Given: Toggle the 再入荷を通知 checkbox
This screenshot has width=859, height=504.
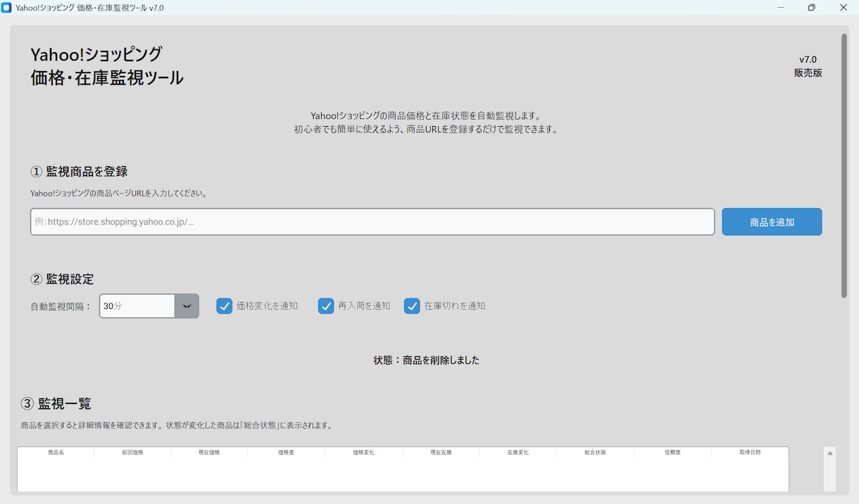Looking at the screenshot, I should pos(325,306).
